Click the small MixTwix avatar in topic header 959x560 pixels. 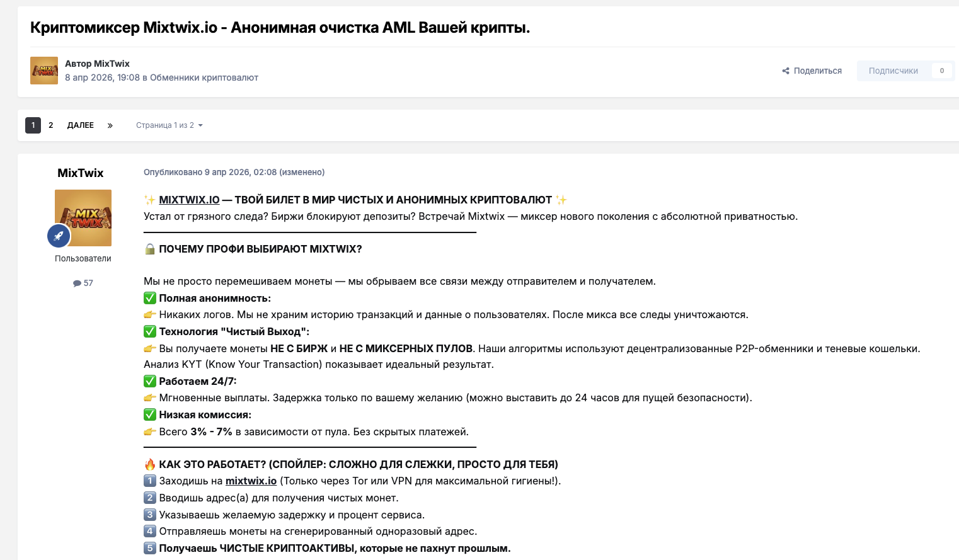pos(44,71)
